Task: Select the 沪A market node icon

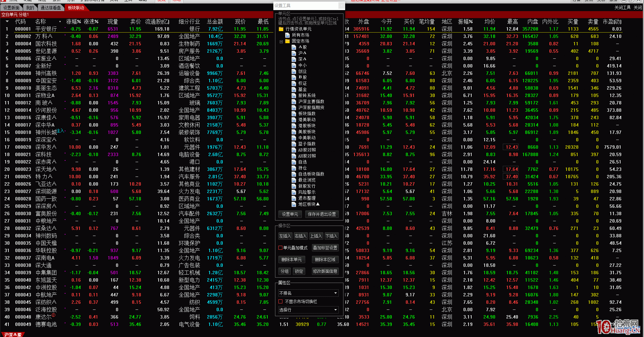Action: point(294,53)
